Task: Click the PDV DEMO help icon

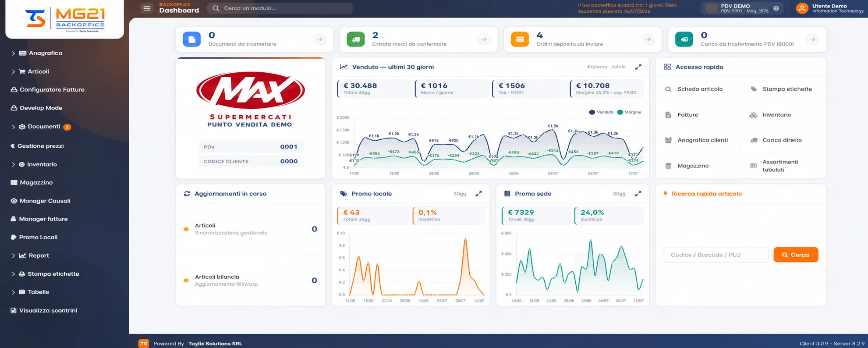Action: click(x=776, y=8)
